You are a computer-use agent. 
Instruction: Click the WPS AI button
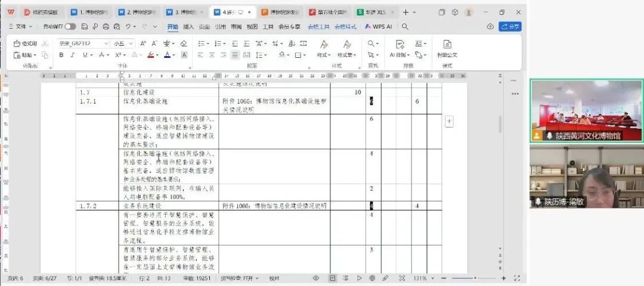[378, 26]
